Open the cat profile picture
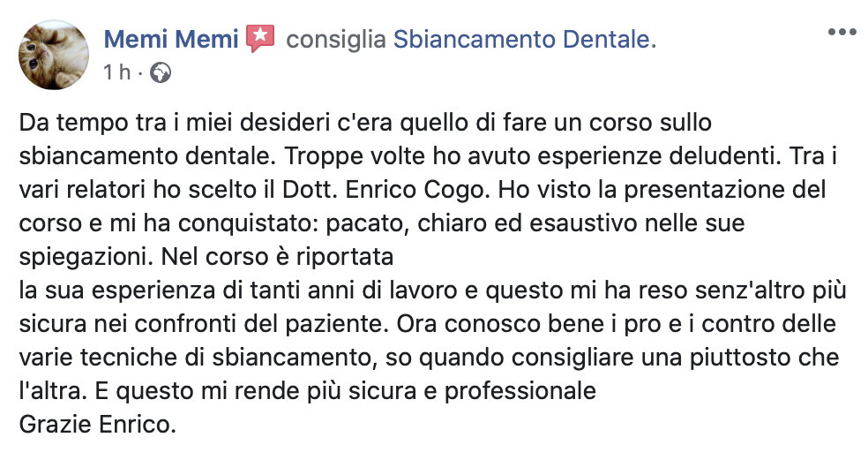868x475 pixels. pyautogui.click(x=54, y=55)
